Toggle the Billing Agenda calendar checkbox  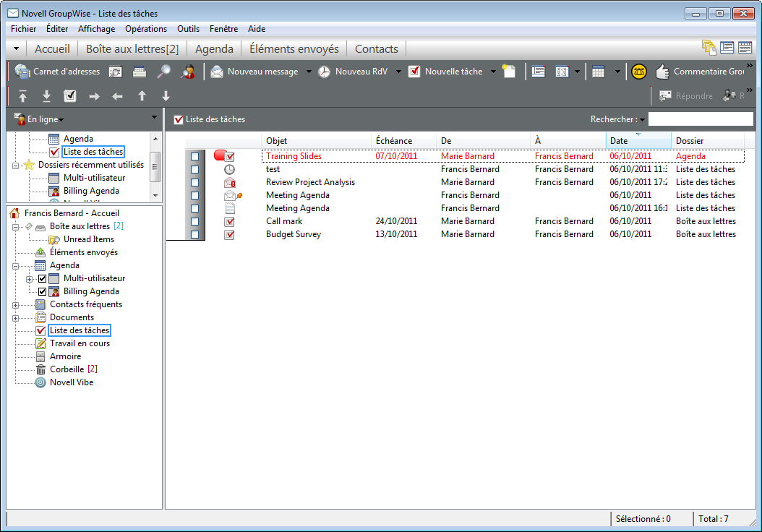click(x=42, y=291)
